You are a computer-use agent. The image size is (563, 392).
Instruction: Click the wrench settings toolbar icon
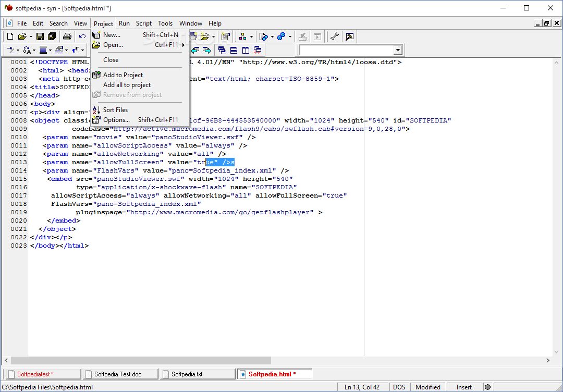pos(335,36)
